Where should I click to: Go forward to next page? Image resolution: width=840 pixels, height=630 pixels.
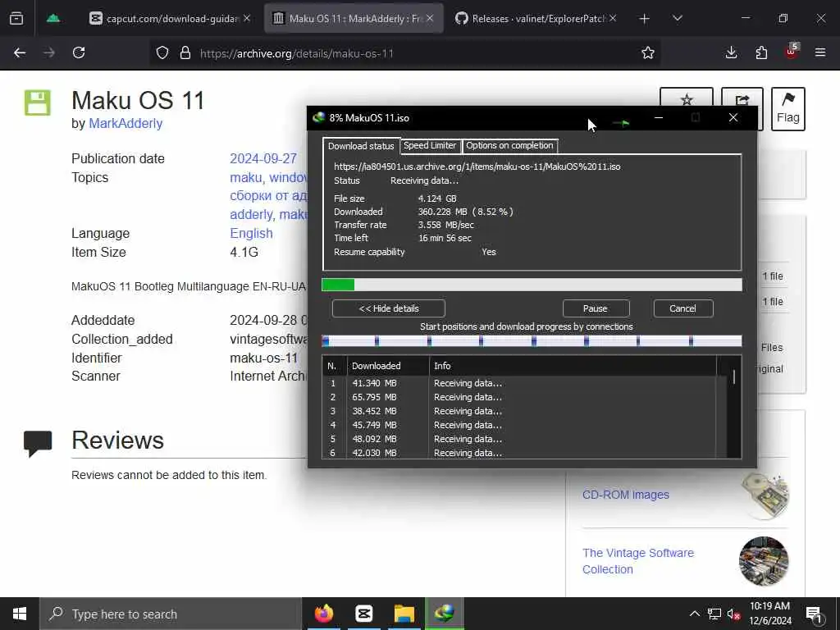click(x=49, y=52)
